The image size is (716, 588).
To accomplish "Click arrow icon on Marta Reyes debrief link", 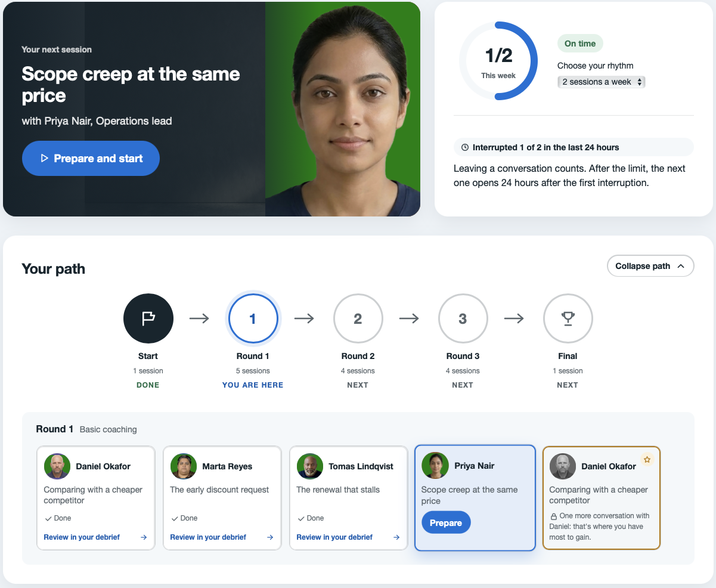I will pos(269,537).
